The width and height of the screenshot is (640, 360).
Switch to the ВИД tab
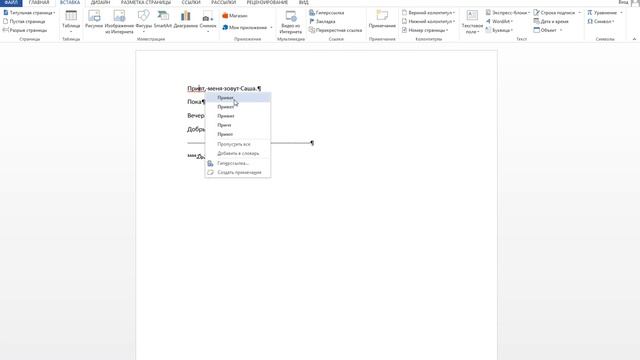coord(304,2)
